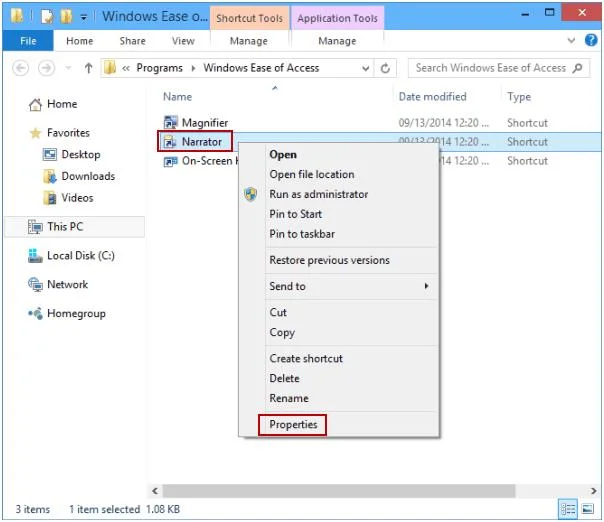Viewport: 604px width, 522px height.
Task: Open the recent locations dropdown arrow
Action: tap(68, 68)
